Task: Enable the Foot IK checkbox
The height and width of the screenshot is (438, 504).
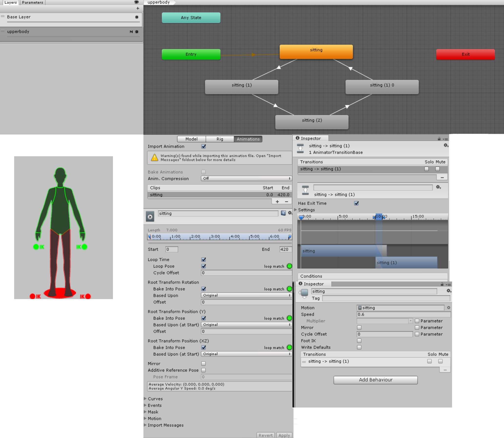Action: 359,341
